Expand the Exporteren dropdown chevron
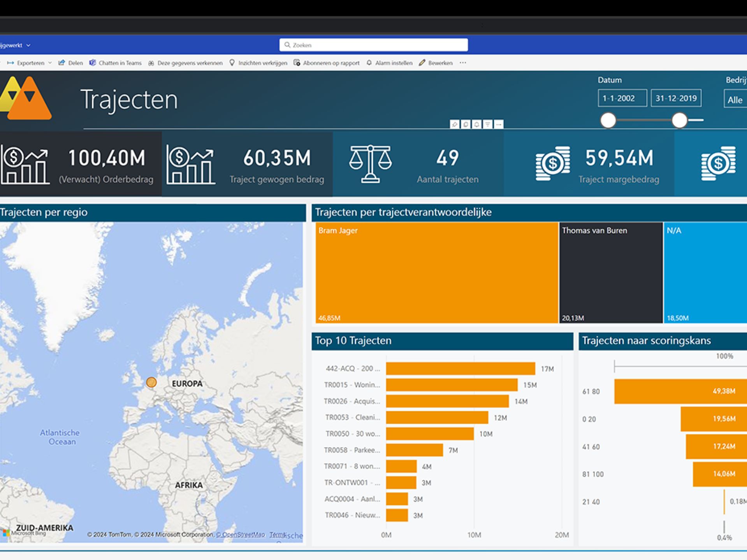The width and height of the screenshot is (747, 560). (50, 63)
